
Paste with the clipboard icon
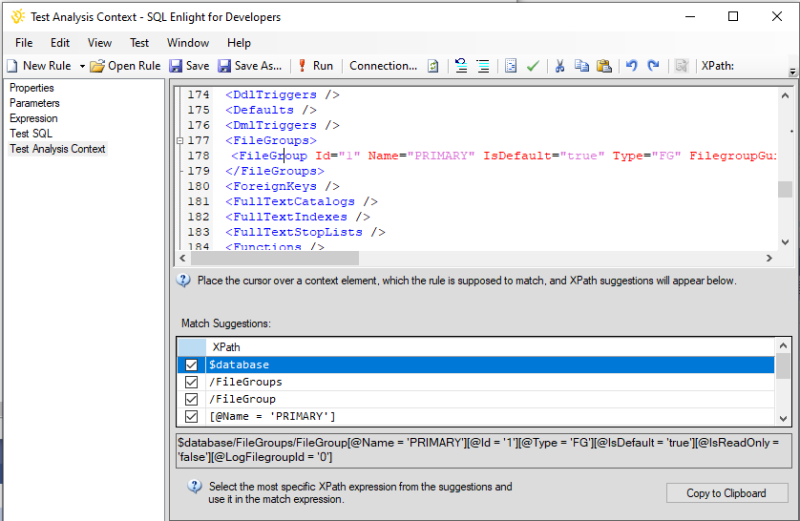pos(604,66)
